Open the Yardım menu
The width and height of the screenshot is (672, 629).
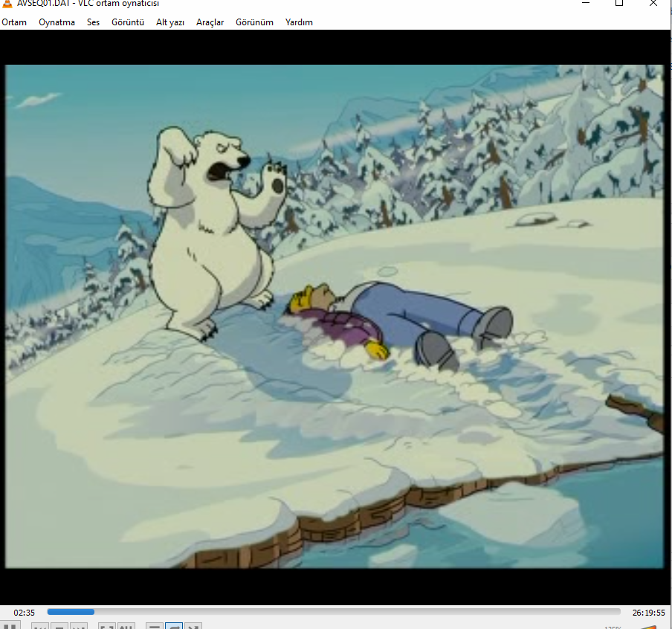coord(299,22)
